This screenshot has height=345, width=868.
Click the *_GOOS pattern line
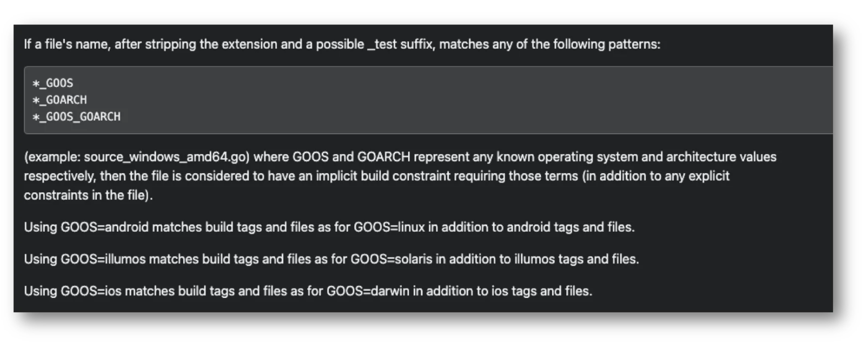tap(53, 83)
